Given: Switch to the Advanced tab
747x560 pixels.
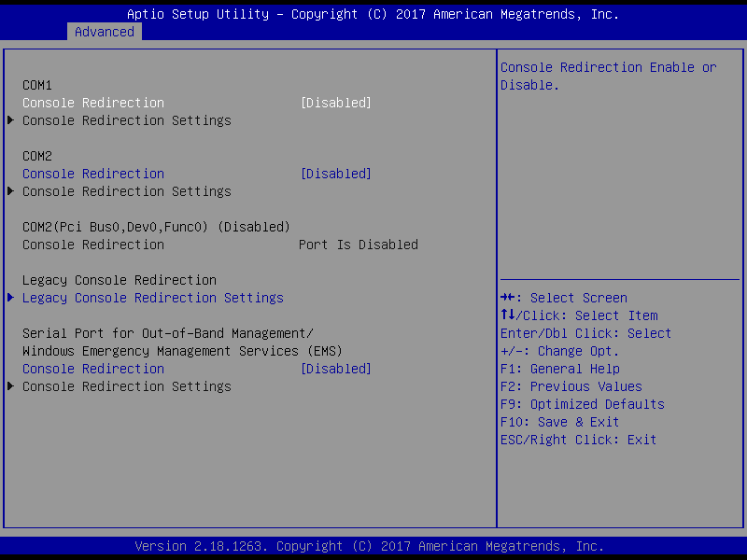Looking at the screenshot, I should click(104, 32).
